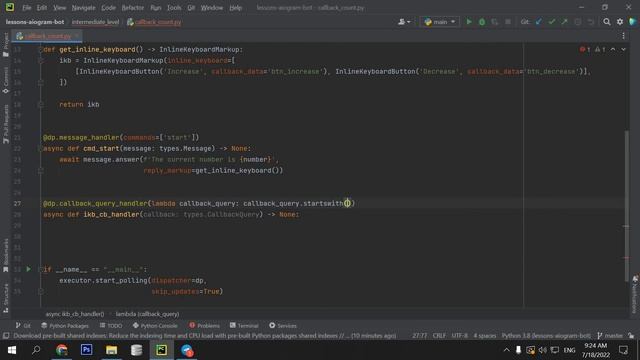Open the main run configuration dropdown
The height and width of the screenshot is (360, 640).
(x=440, y=22)
